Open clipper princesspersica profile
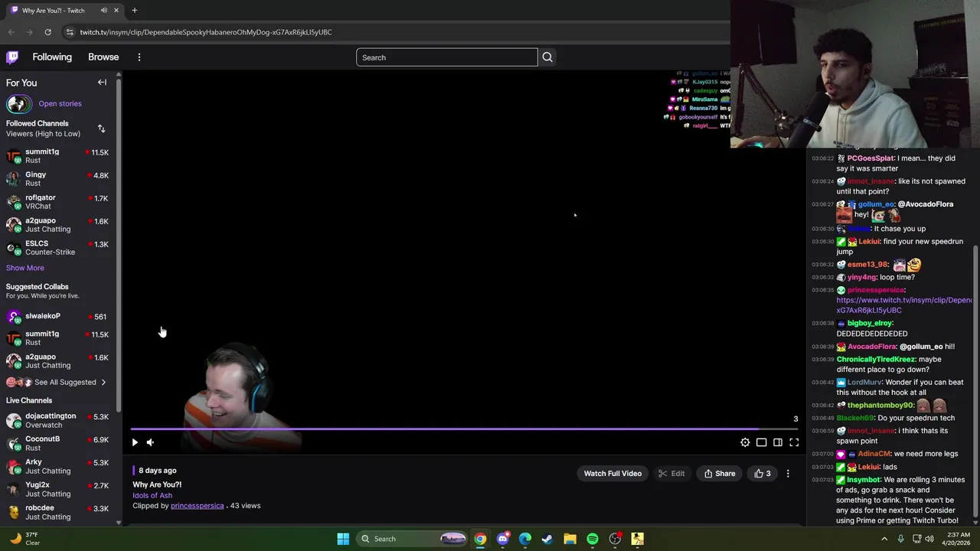The image size is (980, 551). pos(197,506)
